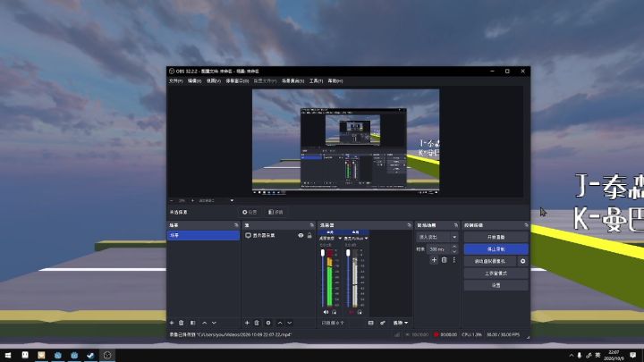Toggle lock on the display capture source
Image resolution: width=644 pixels, height=362 pixels.
309,236
